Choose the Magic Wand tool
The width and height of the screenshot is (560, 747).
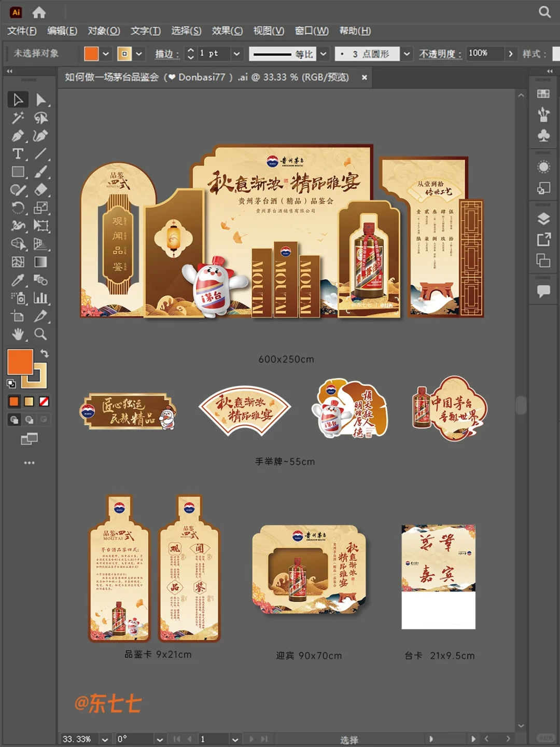pyautogui.click(x=18, y=118)
